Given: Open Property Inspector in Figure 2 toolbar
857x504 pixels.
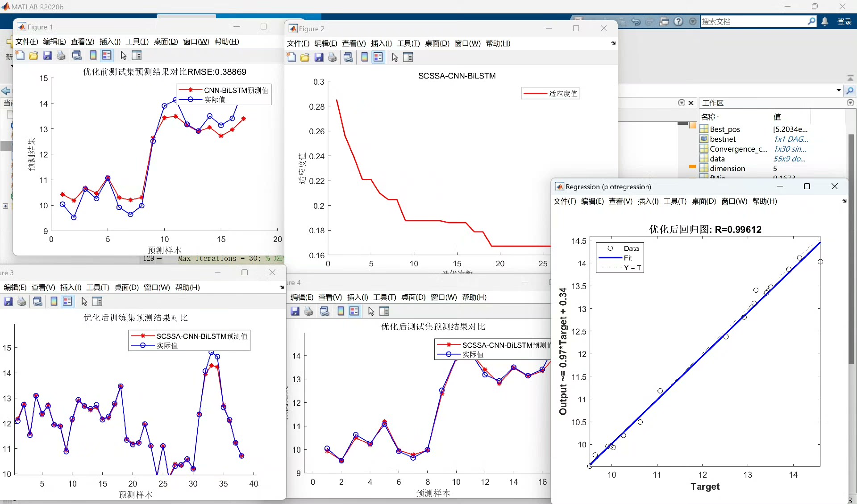Looking at the screenshot, I should click(x=408, y=57).
